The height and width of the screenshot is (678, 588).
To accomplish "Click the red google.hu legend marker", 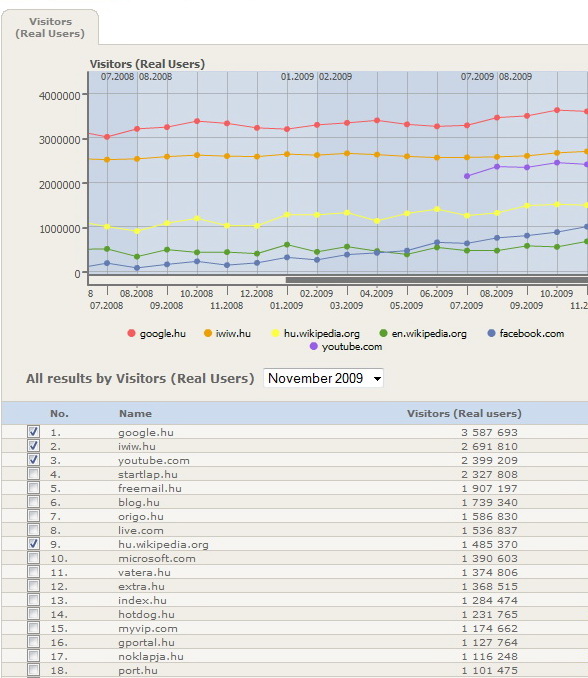I will 131,333.
